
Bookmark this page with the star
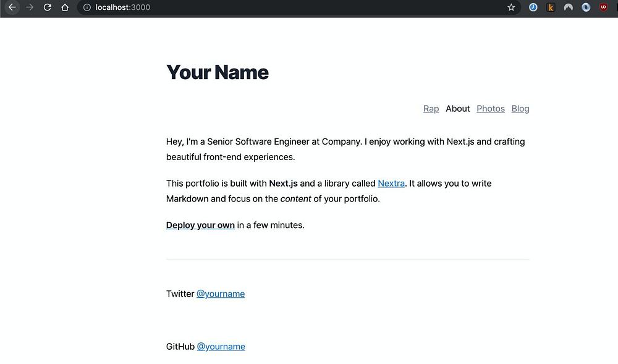[511, 7]
